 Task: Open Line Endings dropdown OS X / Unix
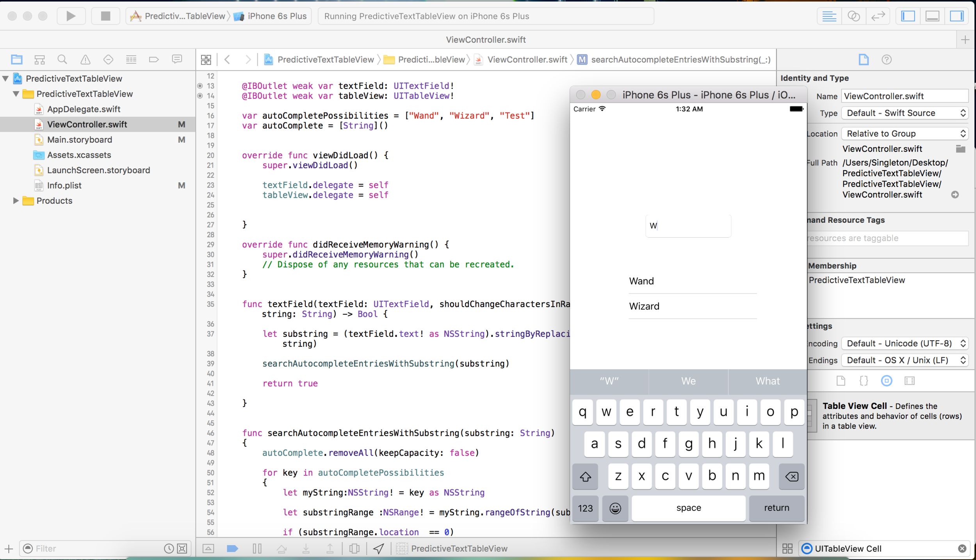point(905,360)
